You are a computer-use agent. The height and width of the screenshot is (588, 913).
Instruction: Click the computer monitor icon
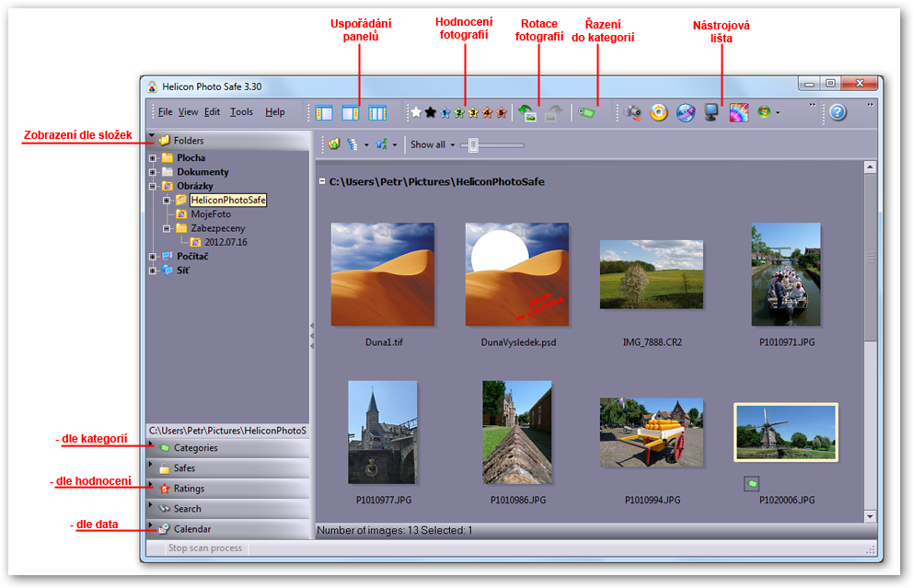click(x=711, y=112)
